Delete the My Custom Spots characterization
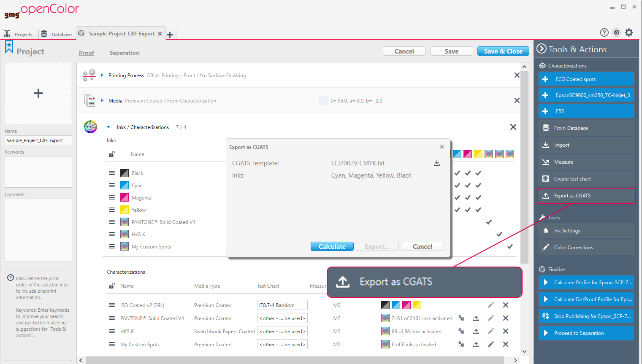Viewport: 642px width, 364px height. (506, 344)
